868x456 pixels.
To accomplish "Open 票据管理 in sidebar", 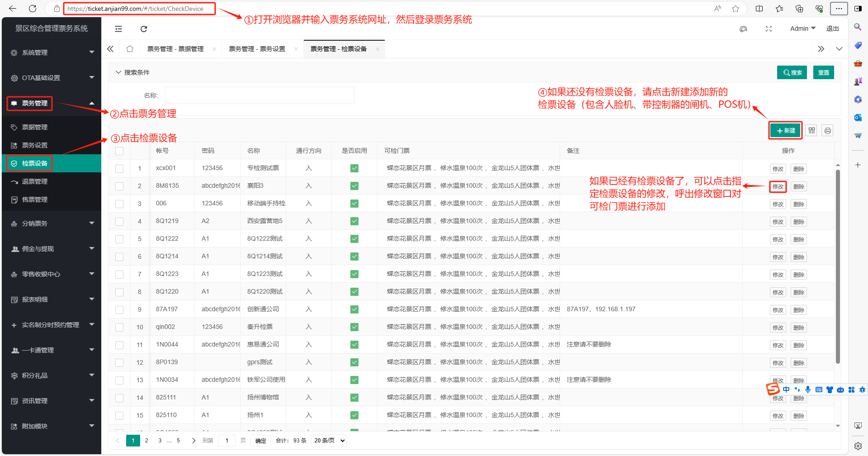I will click(52, 127).
